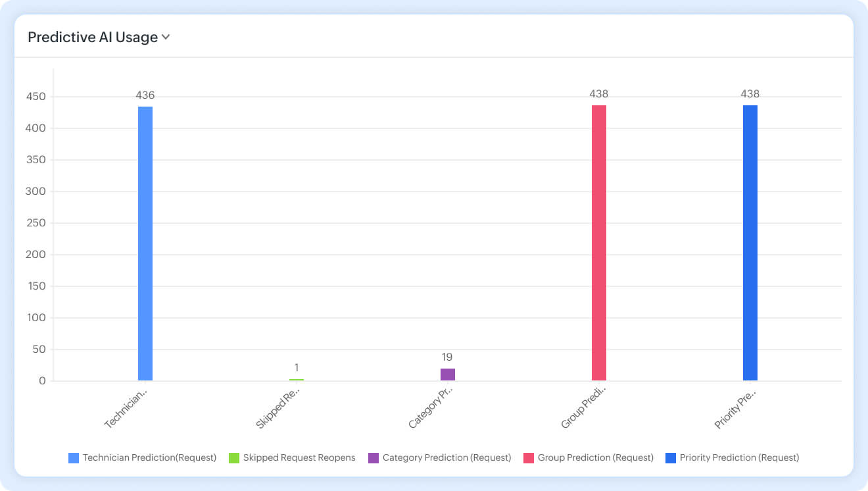Toggle Skipped Request Reopens legend label

pos(299,458)
